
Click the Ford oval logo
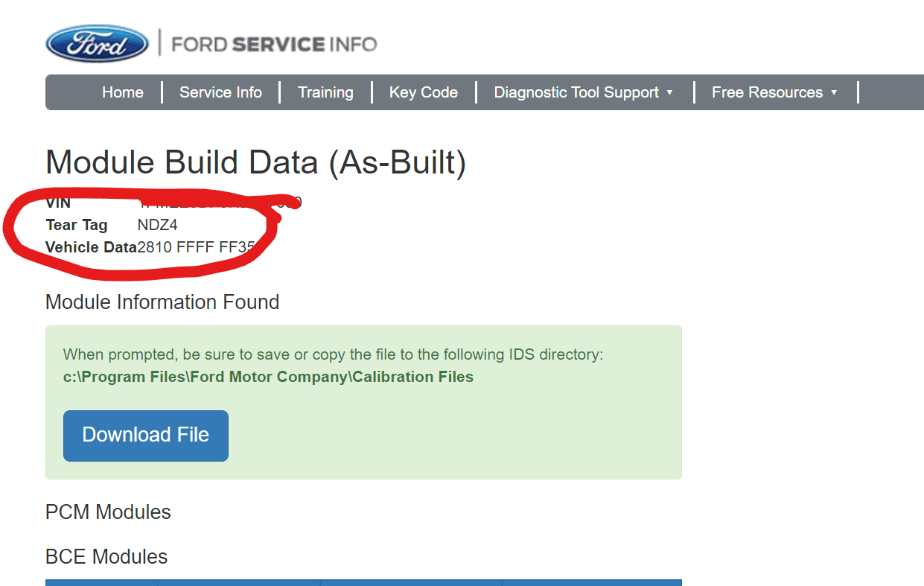[x=97, y=44]
